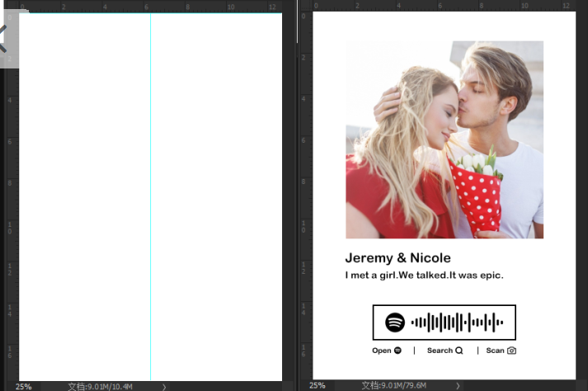The image size is (588, 391).
Task: Click the cyan vertical guide line
Action: 150,198
